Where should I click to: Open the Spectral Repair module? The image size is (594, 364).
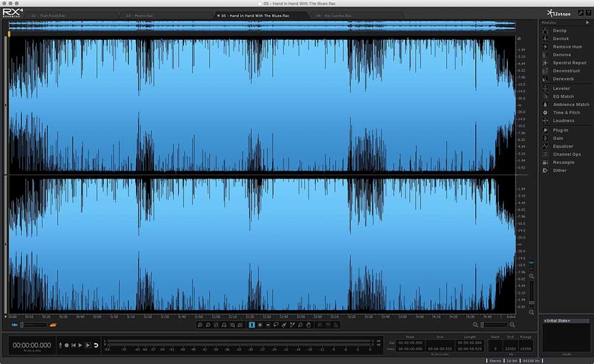tap(570, 63)
